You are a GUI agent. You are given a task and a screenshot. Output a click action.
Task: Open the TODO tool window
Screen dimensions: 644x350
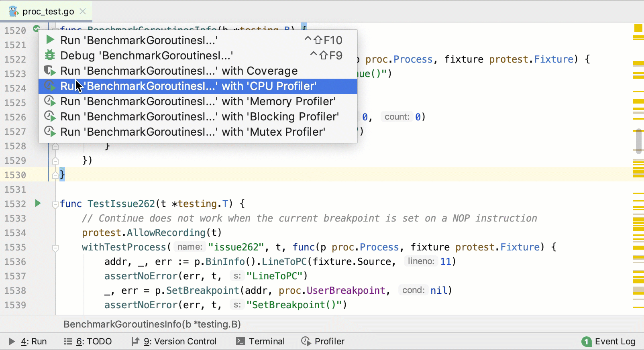click(x=88, y=341)
